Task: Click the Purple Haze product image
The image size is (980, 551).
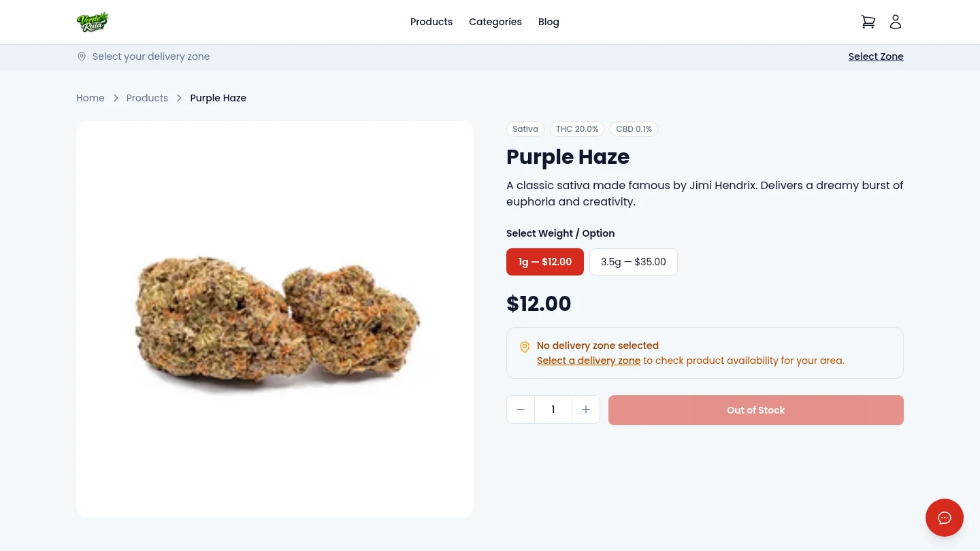Action: pyautogui.click(x=275, y=320)
